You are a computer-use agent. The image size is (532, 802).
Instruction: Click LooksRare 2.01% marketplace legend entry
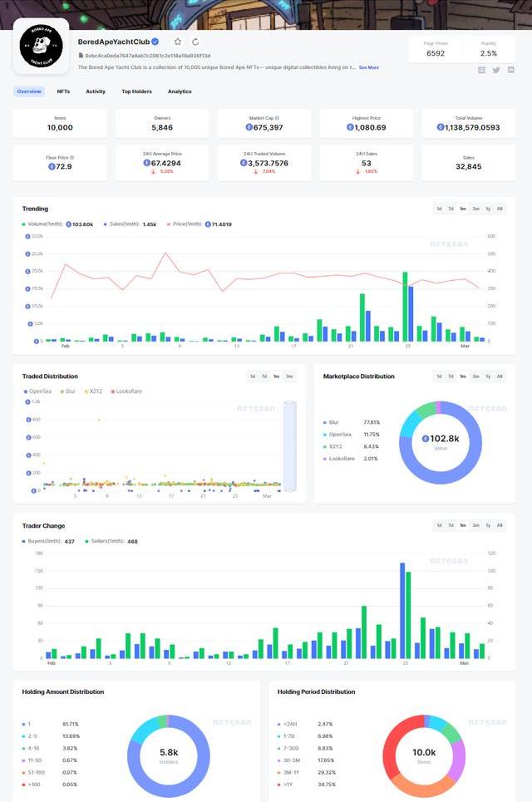pos(351,459)
